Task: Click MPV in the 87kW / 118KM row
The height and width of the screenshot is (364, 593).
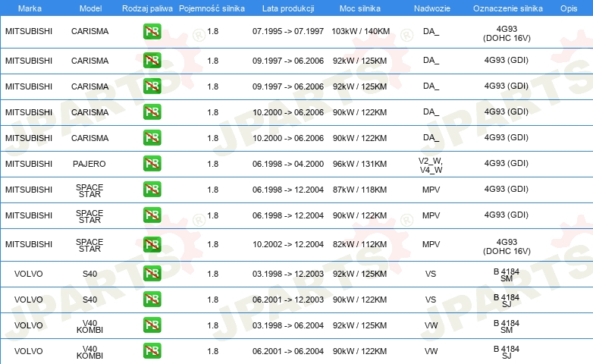Action: 431,190
